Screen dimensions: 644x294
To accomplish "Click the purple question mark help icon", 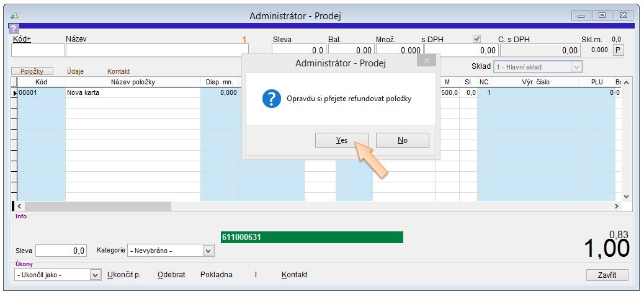I will click(x=13, y=29).
